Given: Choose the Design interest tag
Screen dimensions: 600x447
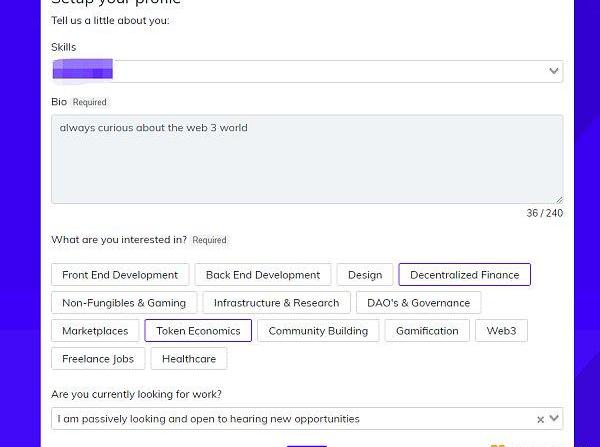Looking at the screenshot, I should [x=365, y=275].
